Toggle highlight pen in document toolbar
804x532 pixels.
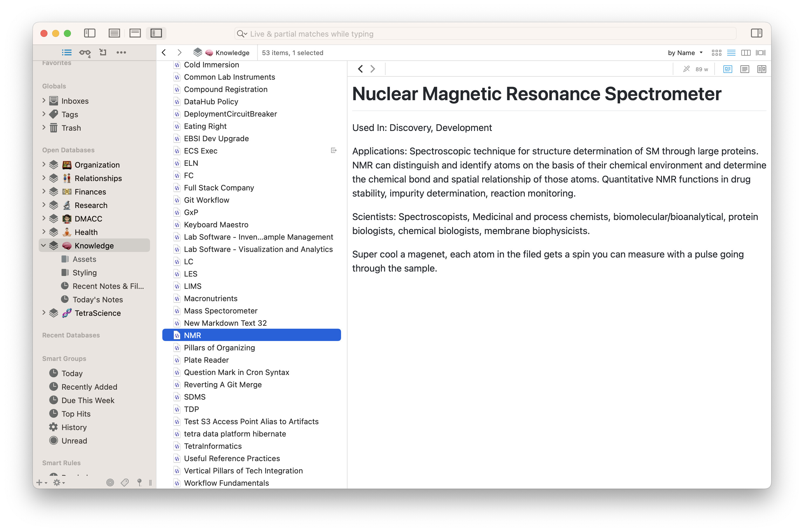point(686,69)
